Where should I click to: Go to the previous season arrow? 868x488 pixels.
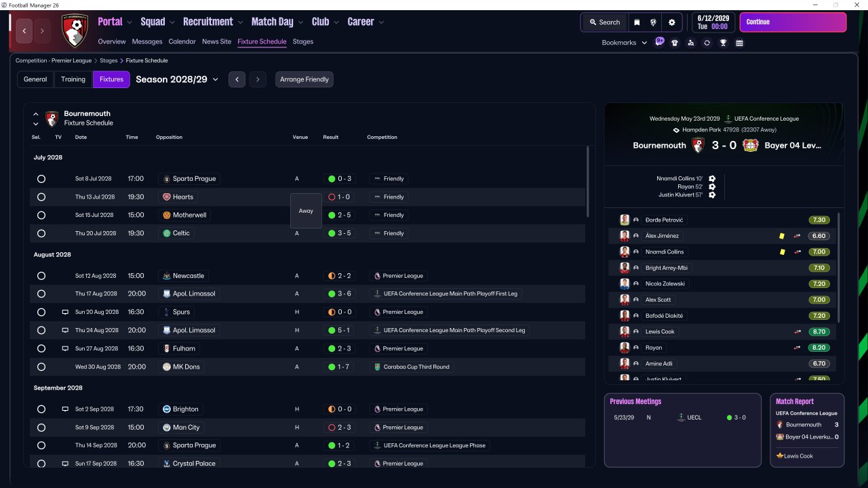[x=237, y=79]
